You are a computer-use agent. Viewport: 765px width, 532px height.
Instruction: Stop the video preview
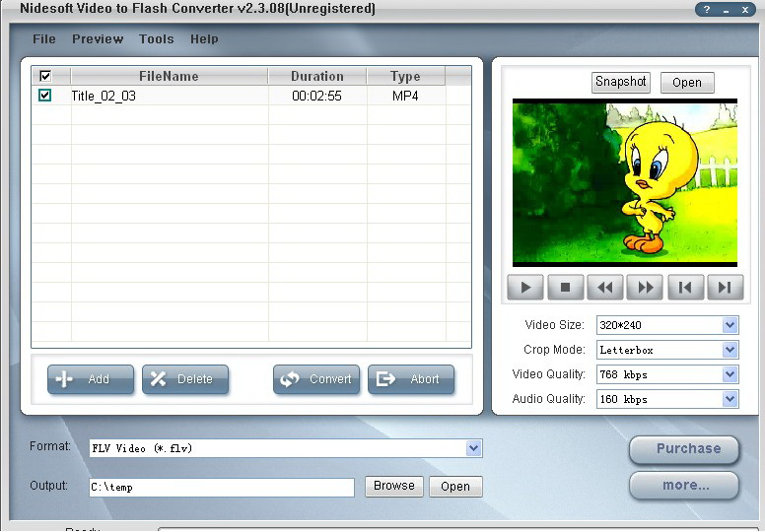pos(566,288)
